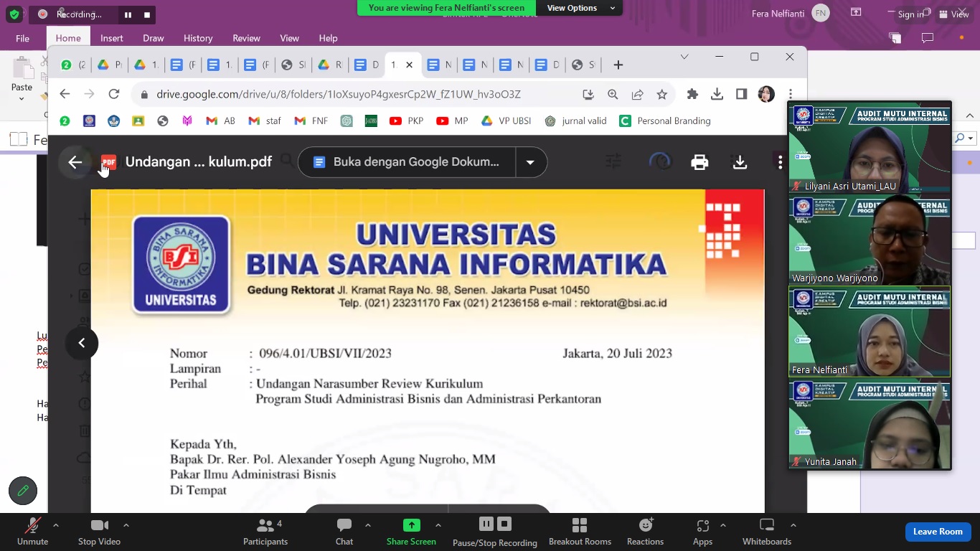Stop the recording in bottom toolbar
This screenshot has width=980, height=551.
point(504,524)
